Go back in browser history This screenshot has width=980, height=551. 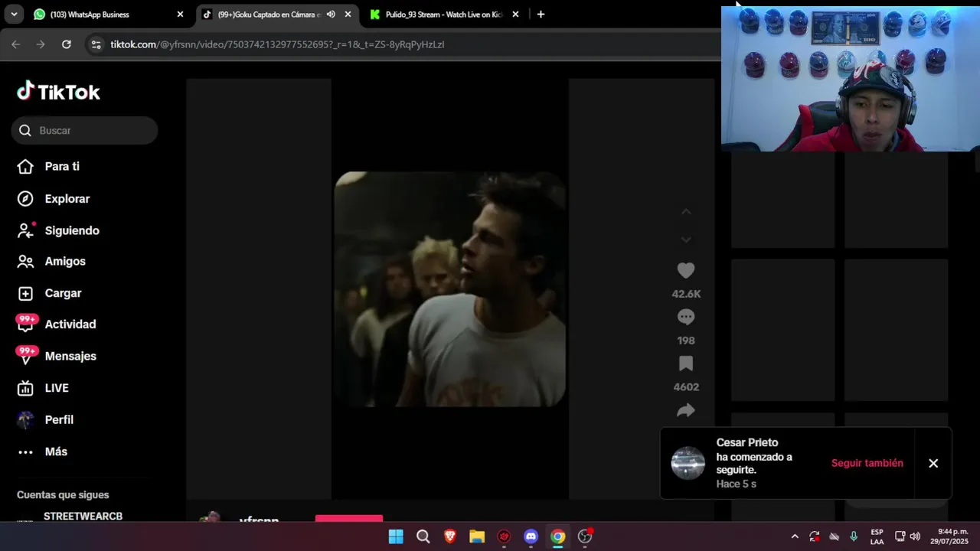tap(16, 44)
